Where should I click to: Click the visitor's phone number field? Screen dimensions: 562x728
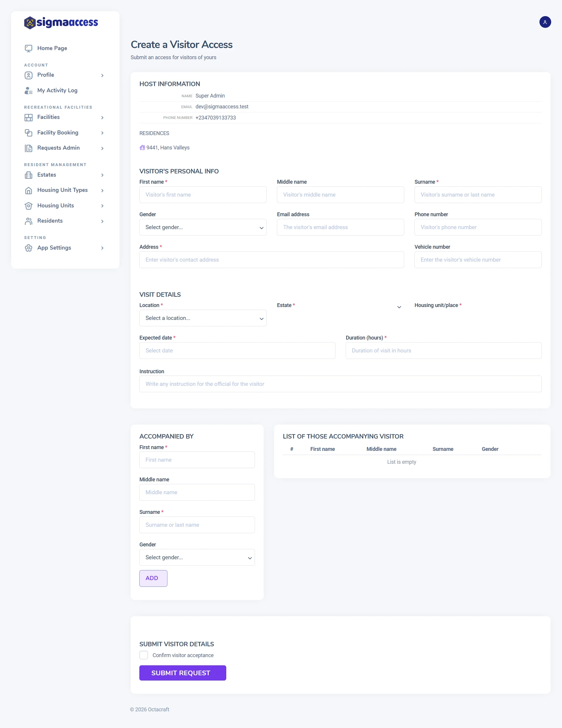click(x=478, y=227)
